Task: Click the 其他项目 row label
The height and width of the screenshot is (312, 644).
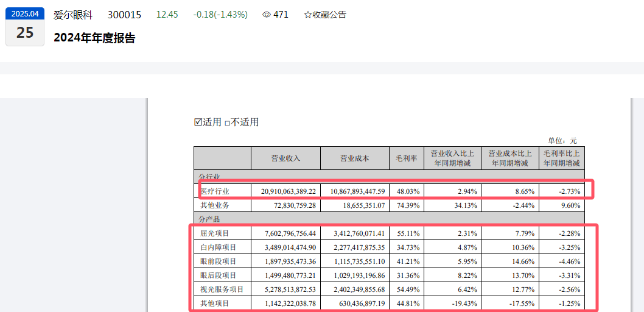Action: click(x=215, y=303)
